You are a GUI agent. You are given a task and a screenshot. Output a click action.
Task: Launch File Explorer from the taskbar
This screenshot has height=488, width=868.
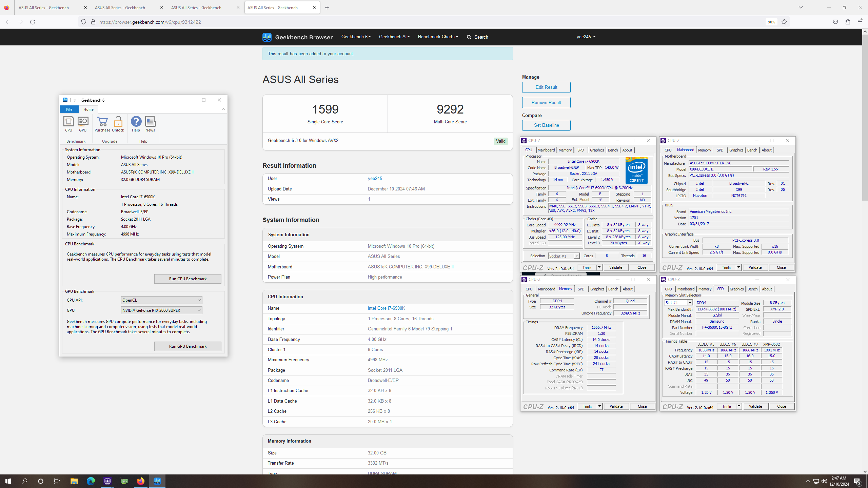pyautogui.click(x=74, y=481)
